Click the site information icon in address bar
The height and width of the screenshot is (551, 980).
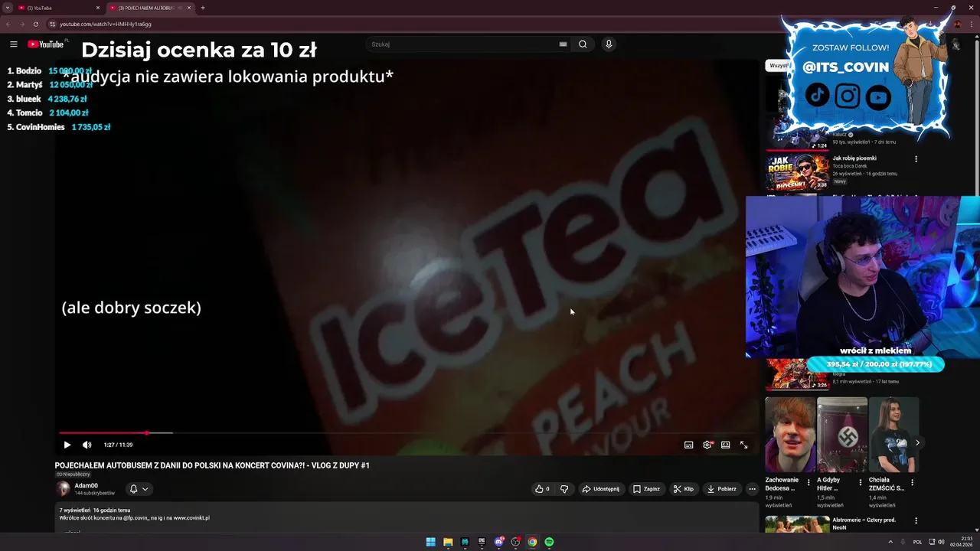click(x=52, y=24)
